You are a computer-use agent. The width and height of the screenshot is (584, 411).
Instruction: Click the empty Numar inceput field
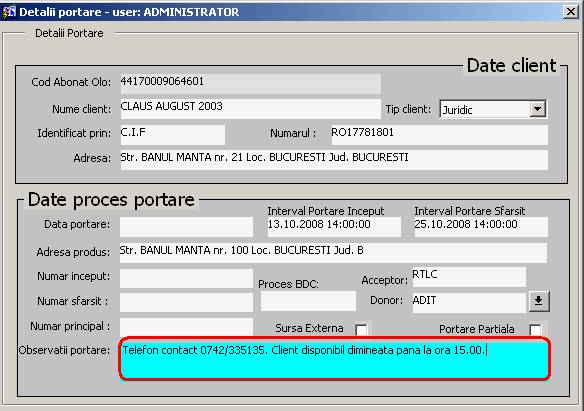(x=186, y=278)
